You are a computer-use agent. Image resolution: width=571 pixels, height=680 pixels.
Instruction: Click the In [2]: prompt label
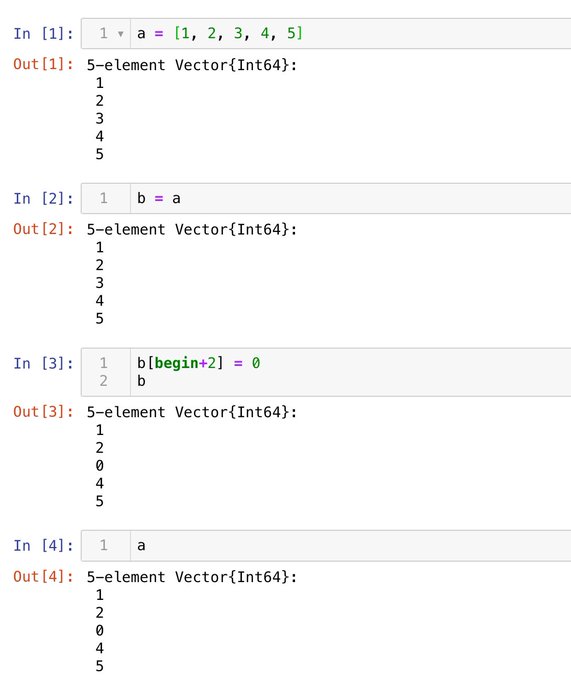(43, 199)
